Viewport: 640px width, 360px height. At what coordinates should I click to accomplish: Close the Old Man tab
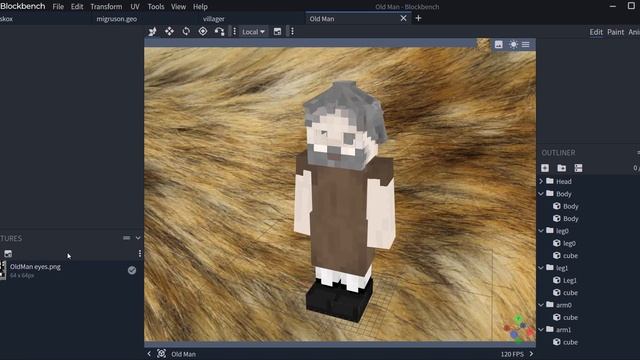click(403, 18)
